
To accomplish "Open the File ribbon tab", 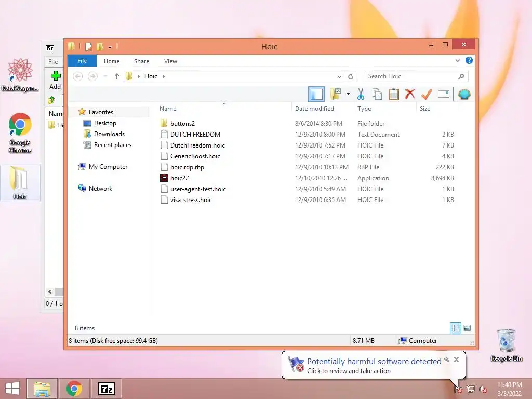I will point(82,61).
